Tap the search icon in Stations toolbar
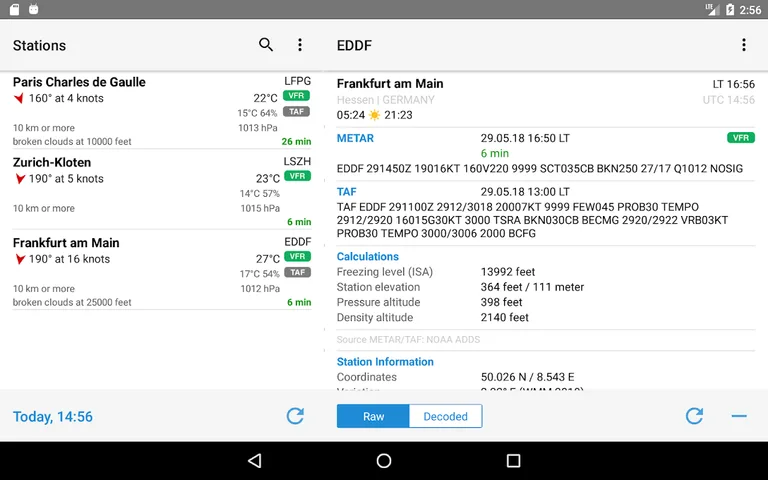 pyautogui.click(x=266, y=45)
